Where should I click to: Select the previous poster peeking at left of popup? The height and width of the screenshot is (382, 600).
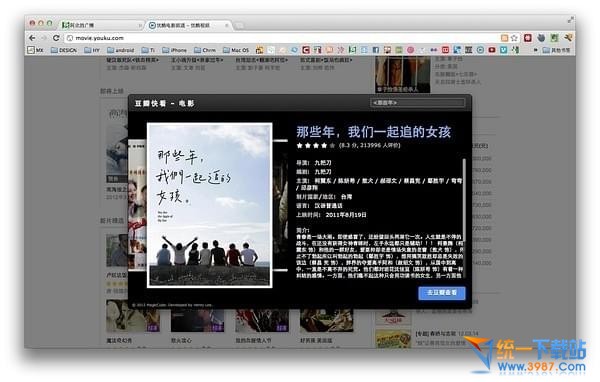[x=137, y=205]
